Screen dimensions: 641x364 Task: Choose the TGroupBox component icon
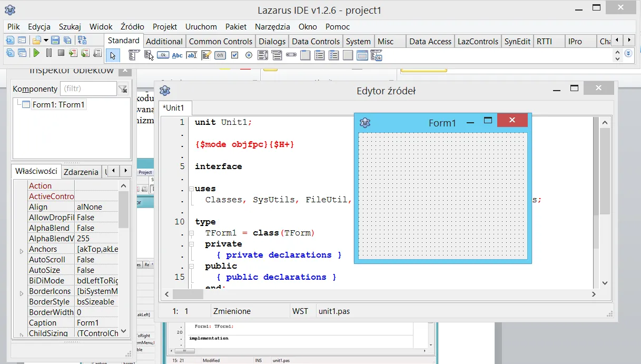pos(305,55)
